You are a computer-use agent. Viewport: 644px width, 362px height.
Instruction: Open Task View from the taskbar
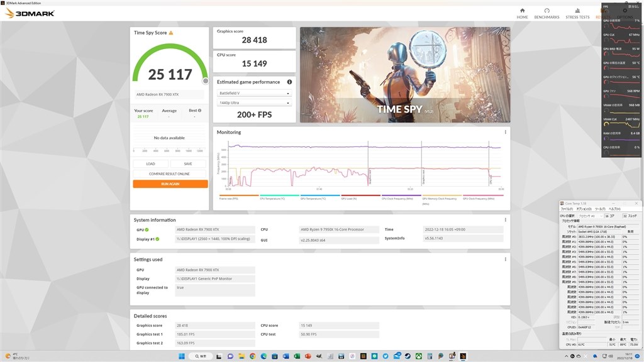point(218,356)
